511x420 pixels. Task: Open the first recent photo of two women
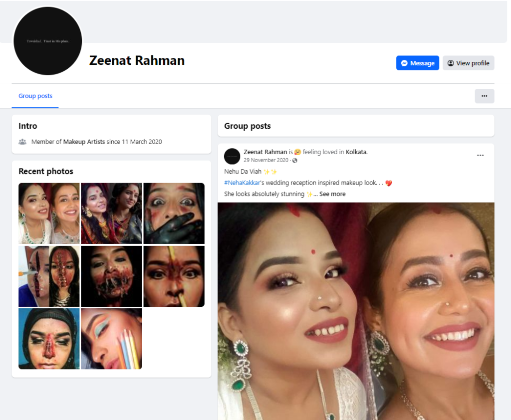[49, 213]
